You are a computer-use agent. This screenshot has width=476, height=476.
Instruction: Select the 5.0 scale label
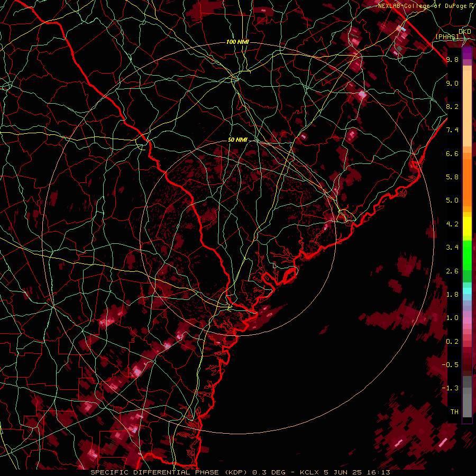tap(452, 200)
